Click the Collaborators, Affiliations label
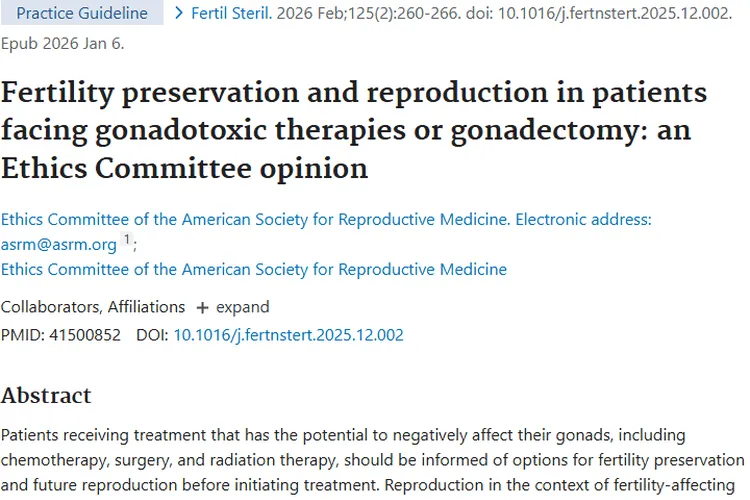 click(93, 307)
